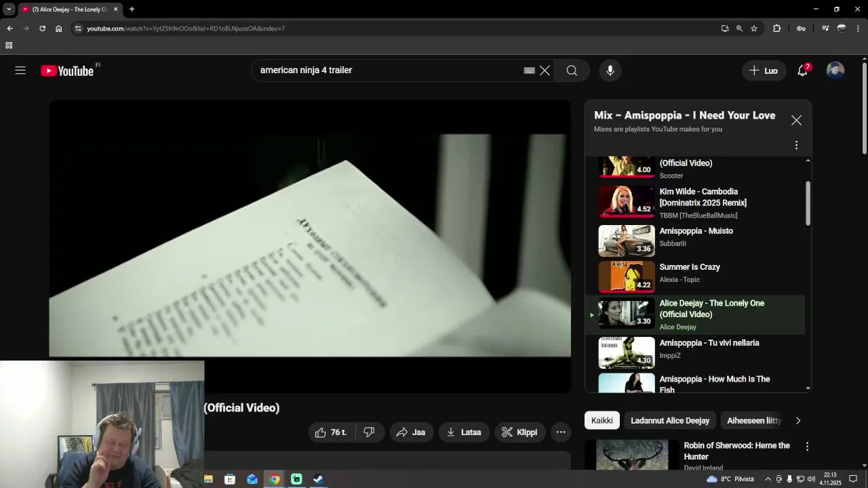Dislike the video with thumbs down

pos(369,432)
